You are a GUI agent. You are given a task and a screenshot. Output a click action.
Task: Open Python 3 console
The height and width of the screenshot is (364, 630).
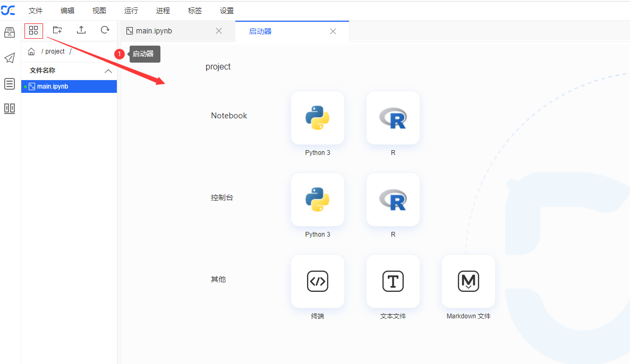coord(318,200)
